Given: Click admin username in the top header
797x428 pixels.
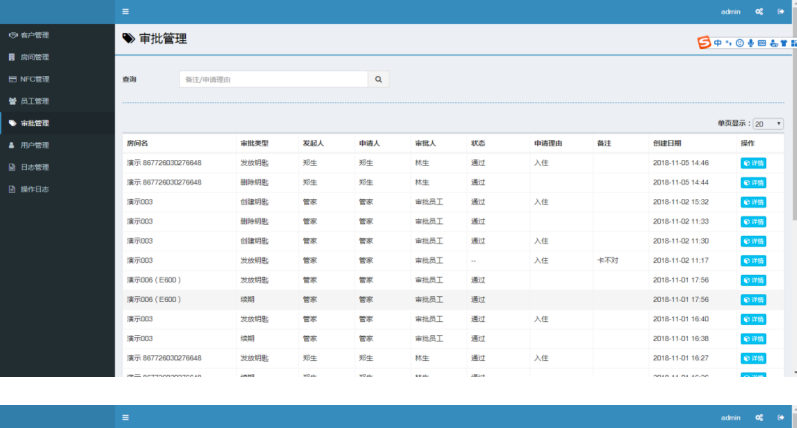Looking at the screenshot, I should coord(730,11).
